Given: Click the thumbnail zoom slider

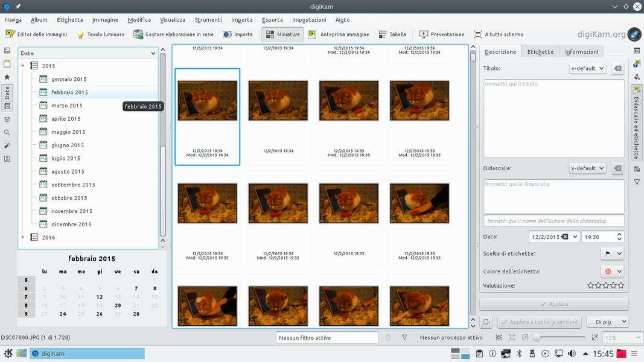Looking at the screenshot, I should pos(560,338).
